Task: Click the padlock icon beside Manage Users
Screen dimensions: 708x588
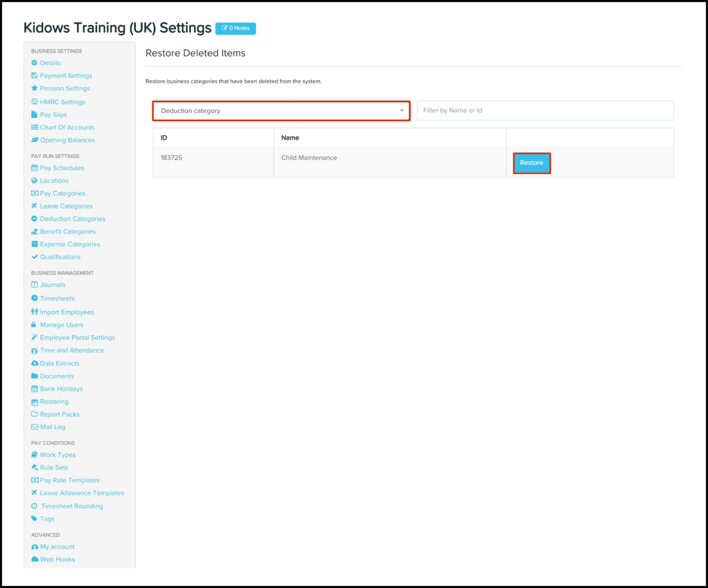Action: pyautogui.click(x=34, y=325)
